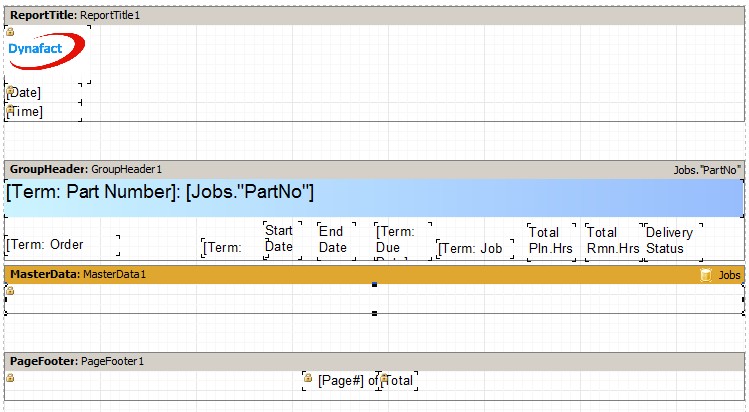Click the Part Number group heading text

[x=160, y=193]
